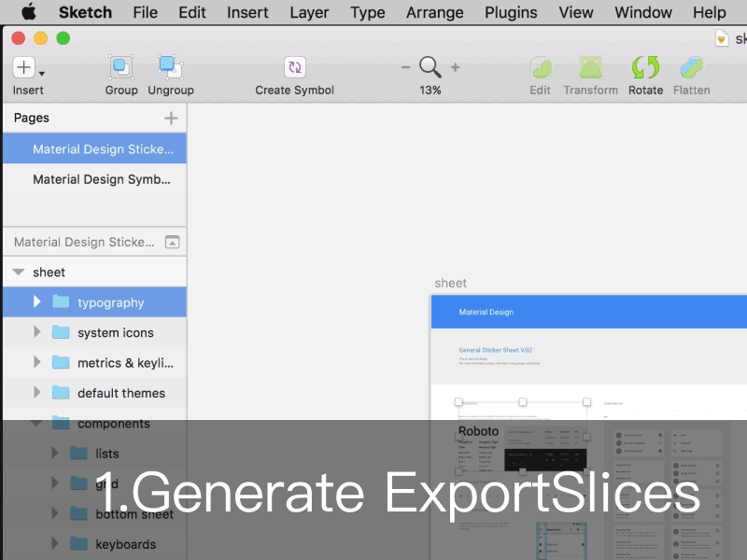Viewport: 747px width, 560px height.
Task: Click the Ungroup toolbar icon
Action: tap(171, 67)
